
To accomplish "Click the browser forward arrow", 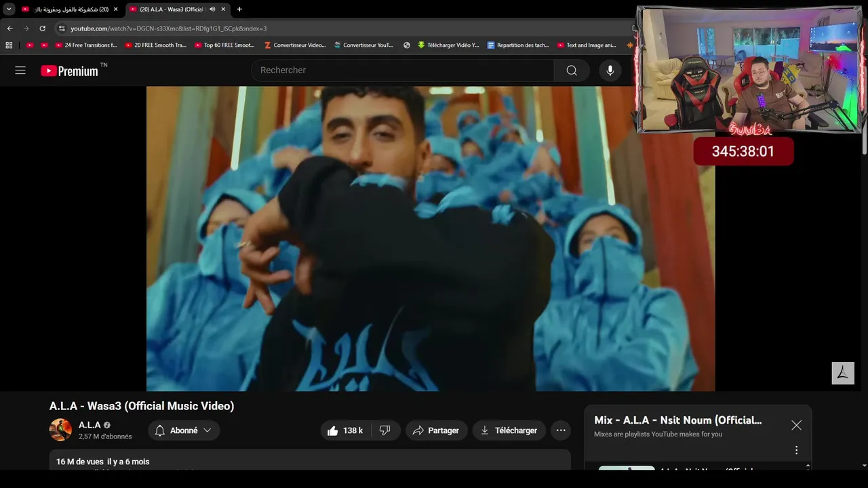I will coord(26,28).
